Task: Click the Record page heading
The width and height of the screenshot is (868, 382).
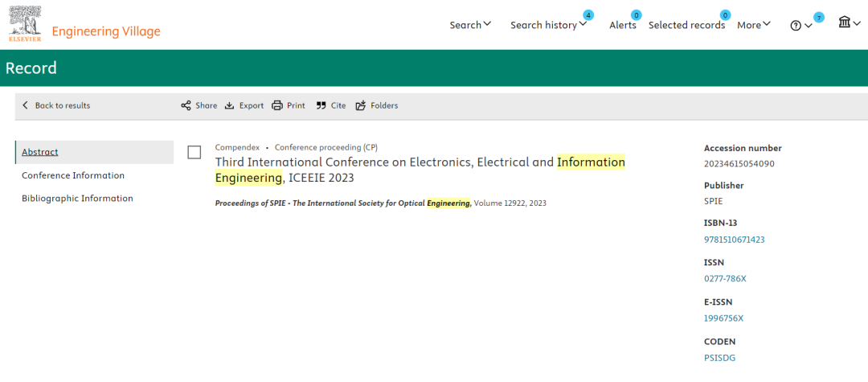Action: click(x=31, y=68)
